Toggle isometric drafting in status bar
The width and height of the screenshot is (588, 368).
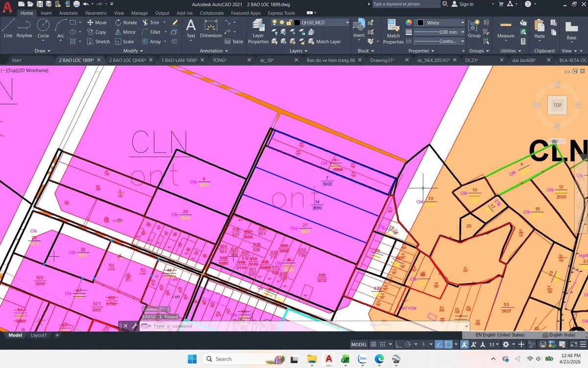pyautogui.click(x=424, y=344)
